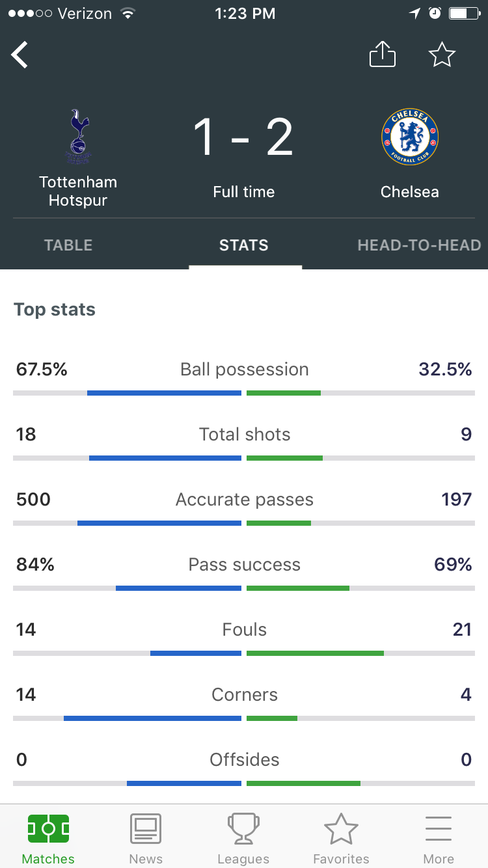Tap the Tottenham Hotspur team name
The image size is (488, 868).
point(78,191)
